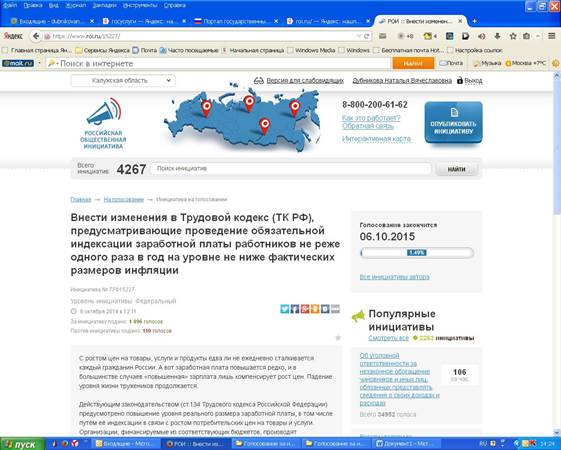Viewport: 561px width, 450px height.
Task: Click the orange Найти button in mail.ru toolbar
Action: 413,63
